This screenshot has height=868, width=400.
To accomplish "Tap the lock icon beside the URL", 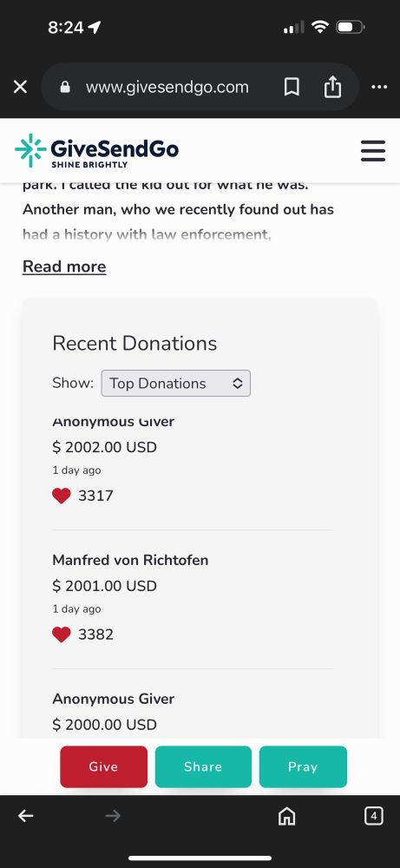I will point(65,87).
